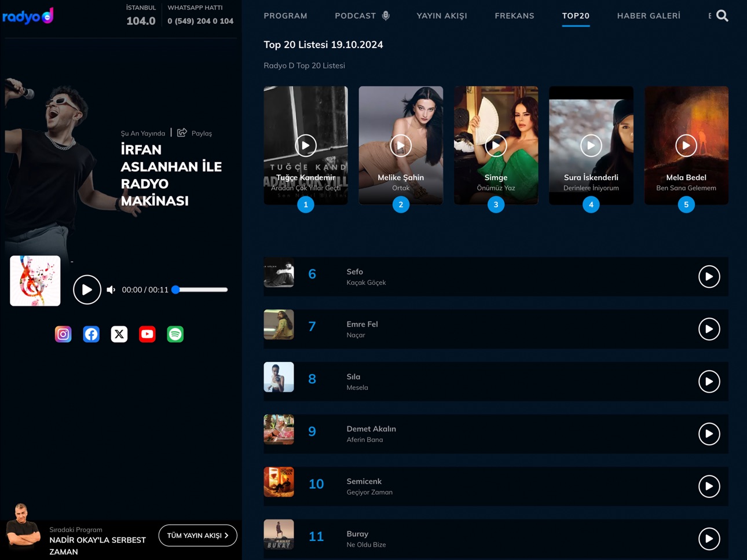Play Mela Bedel's Ben Sana Gelemem
This screenshot has width=747, height=560.
click(x=686, y=145)
